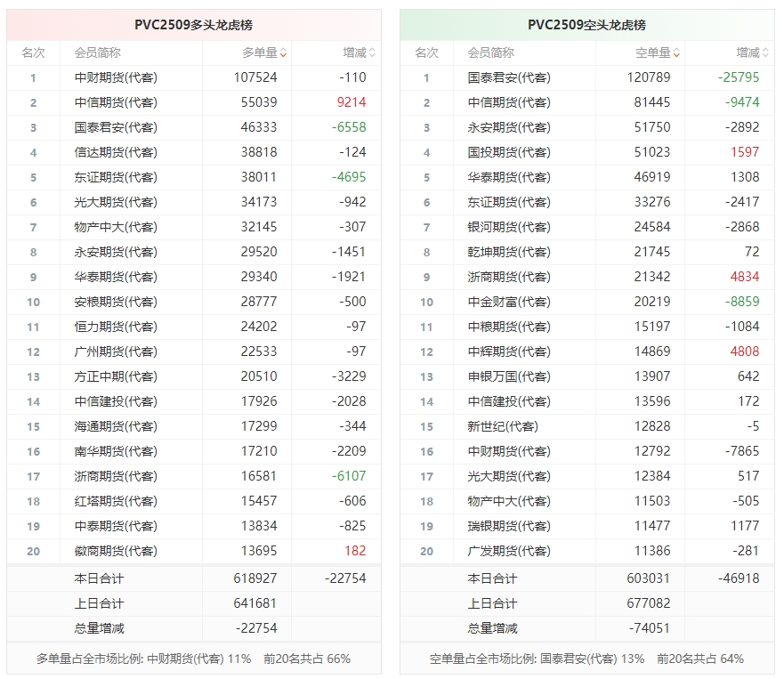Select 信达期货(代客) row name
784x679 pixels.
coord(116,152)
